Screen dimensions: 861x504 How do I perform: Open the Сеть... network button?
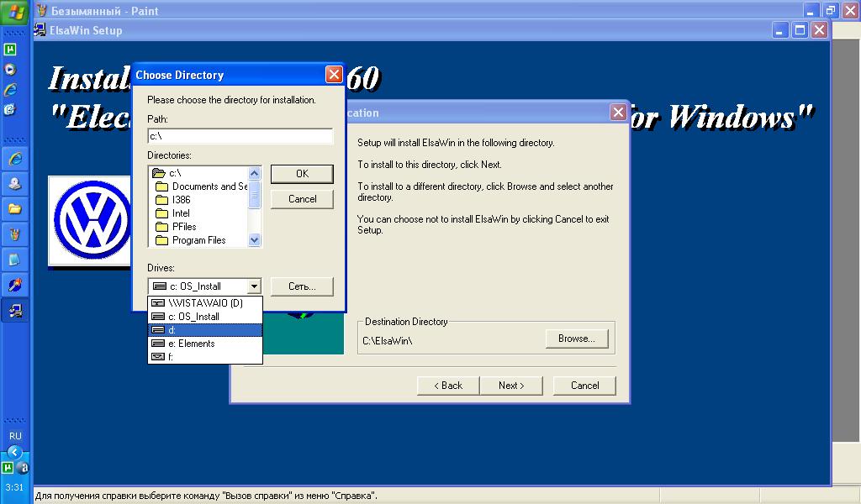302,286
